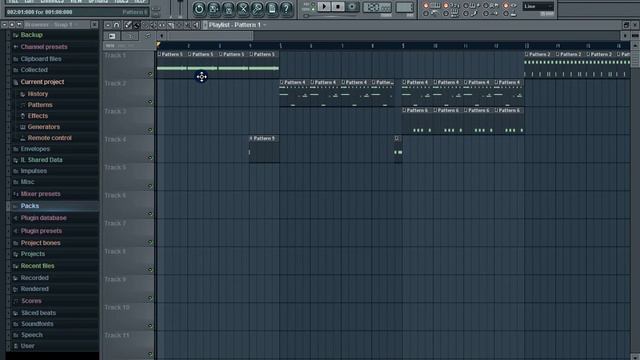
Task: Open the Pattern 5 clip menu on Track 4
Action: click(x=251, y=138)
